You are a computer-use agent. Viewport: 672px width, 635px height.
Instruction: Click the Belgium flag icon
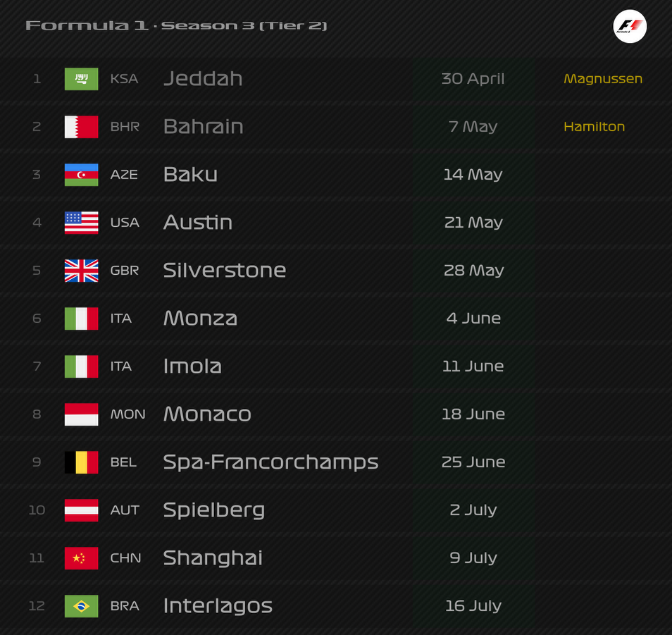pos(82,462)
